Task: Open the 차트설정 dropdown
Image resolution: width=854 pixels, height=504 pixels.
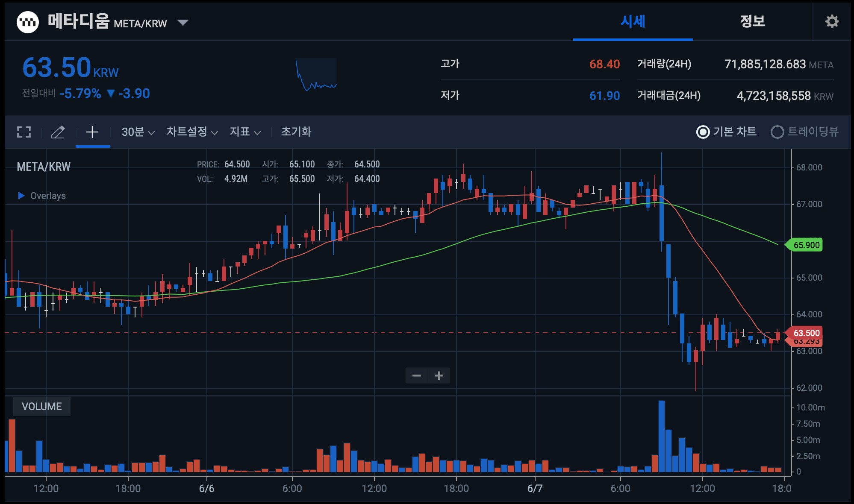Action: point(192,132)
